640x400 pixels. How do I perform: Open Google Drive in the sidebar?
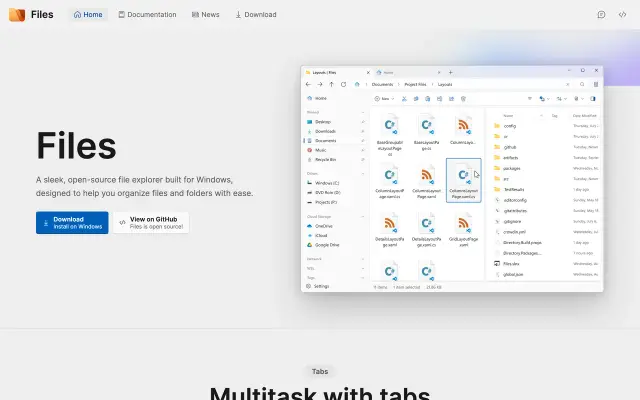pos(335,245)
